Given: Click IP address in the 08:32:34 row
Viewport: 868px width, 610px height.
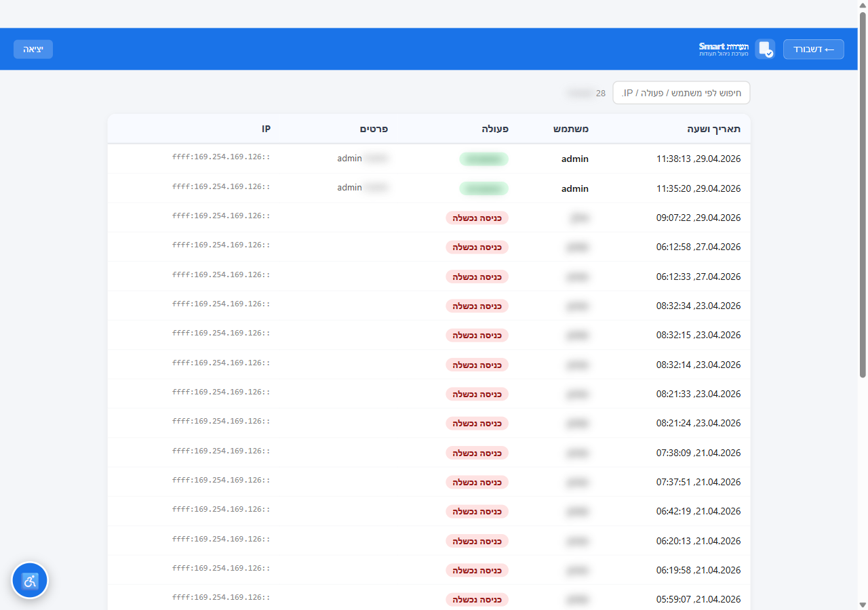Looking at the screenshot, I should (221, 304).
